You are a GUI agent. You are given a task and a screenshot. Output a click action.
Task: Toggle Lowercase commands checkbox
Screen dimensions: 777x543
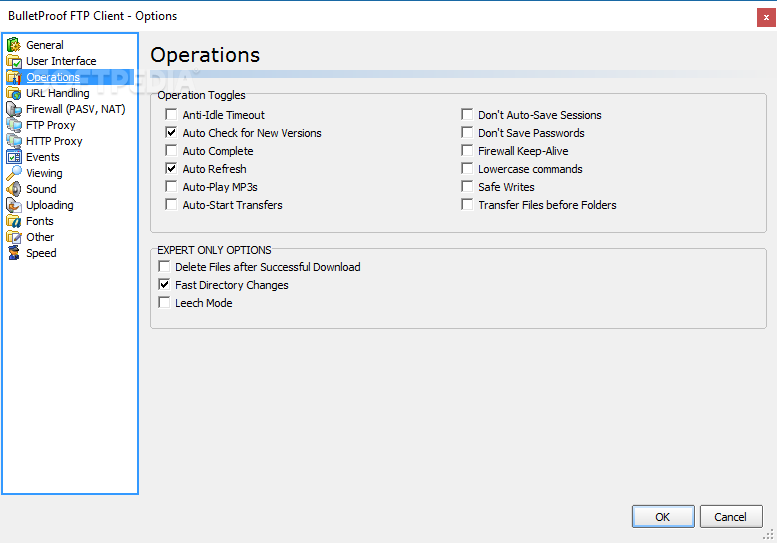click(467, 168)
